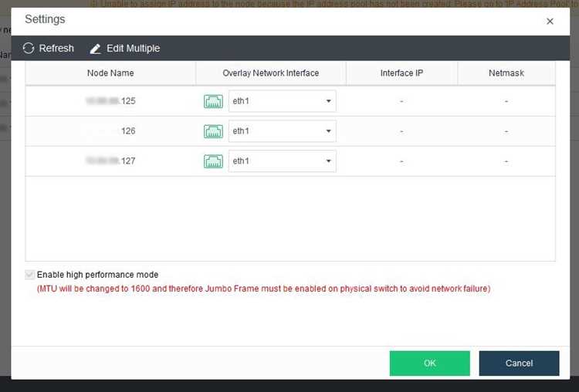Screen dimensions: 579x392
Task: Click the Node Name column header
Action: pyautogui.click(x=110, y=73)
